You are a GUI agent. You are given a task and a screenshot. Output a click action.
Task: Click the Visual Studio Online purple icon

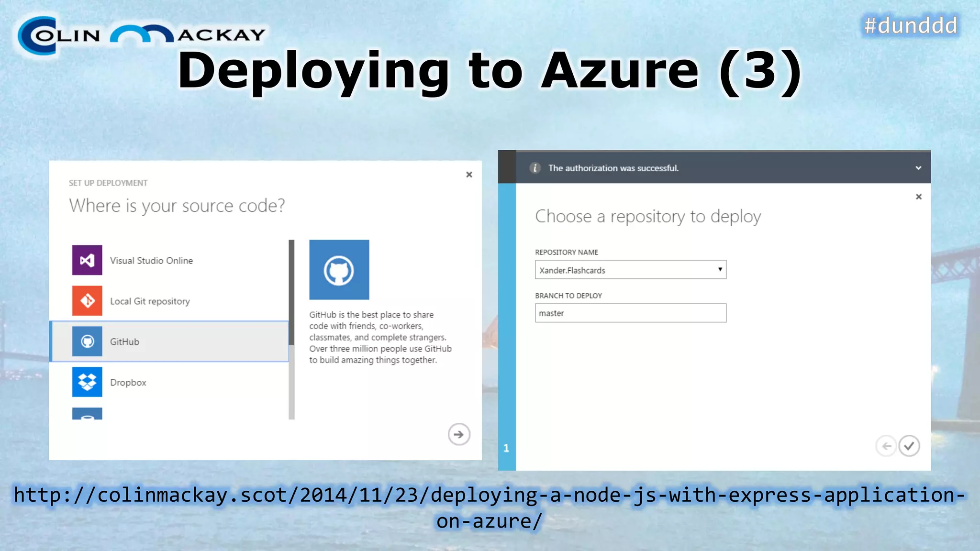pos(87,260)
